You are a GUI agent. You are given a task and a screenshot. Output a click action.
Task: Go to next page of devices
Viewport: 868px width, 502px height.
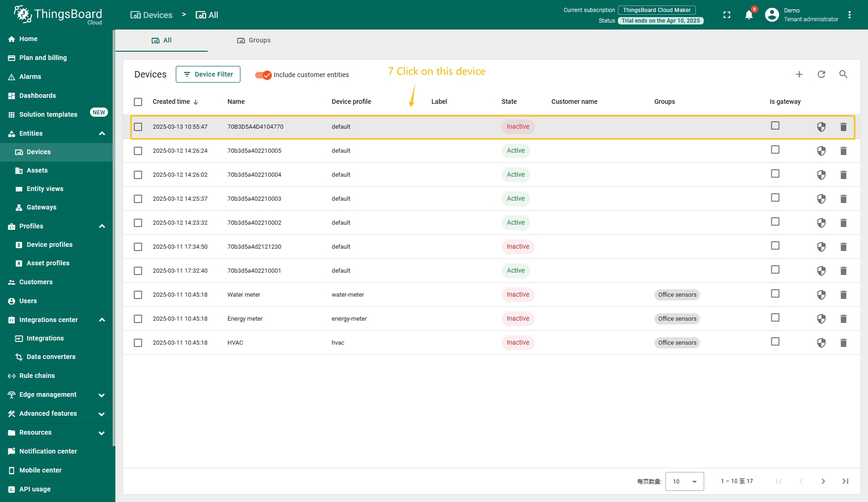823,481
